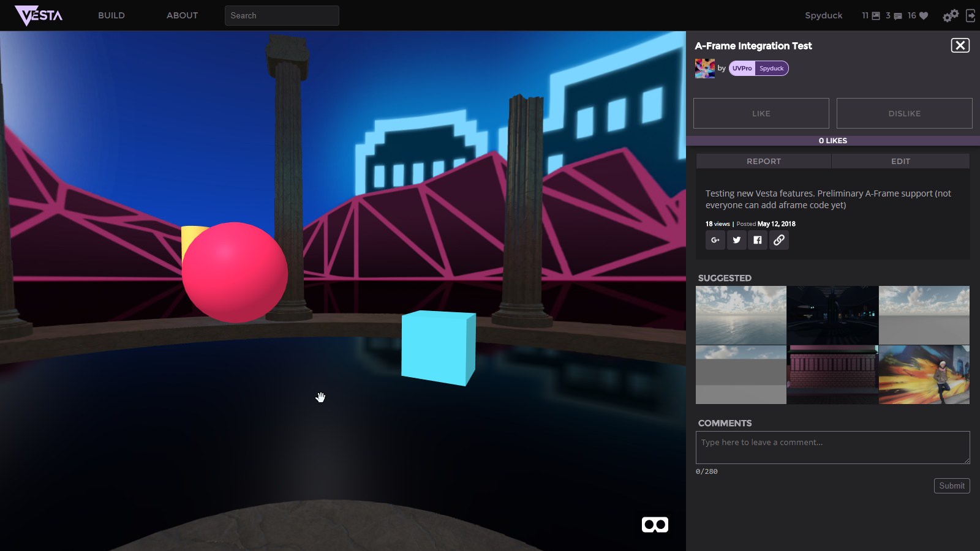Share on Google Plus
The image size is (980, 551).
pyautogui.click(x=715, y=240)
